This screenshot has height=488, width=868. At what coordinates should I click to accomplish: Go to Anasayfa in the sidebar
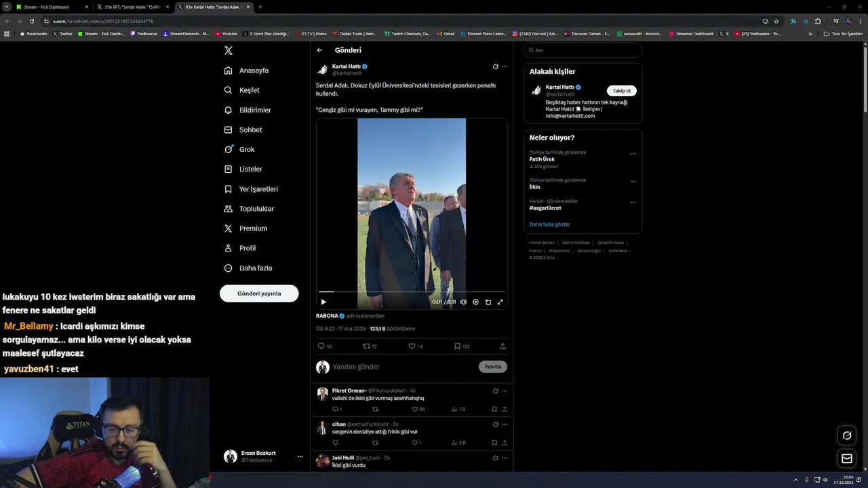click(x=247, y=70)
